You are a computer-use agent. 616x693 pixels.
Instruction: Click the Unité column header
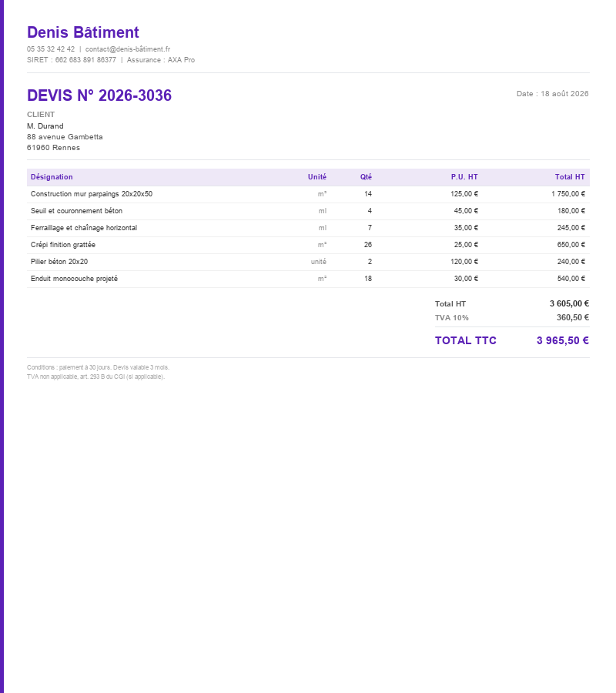click(x=316, y=177)
